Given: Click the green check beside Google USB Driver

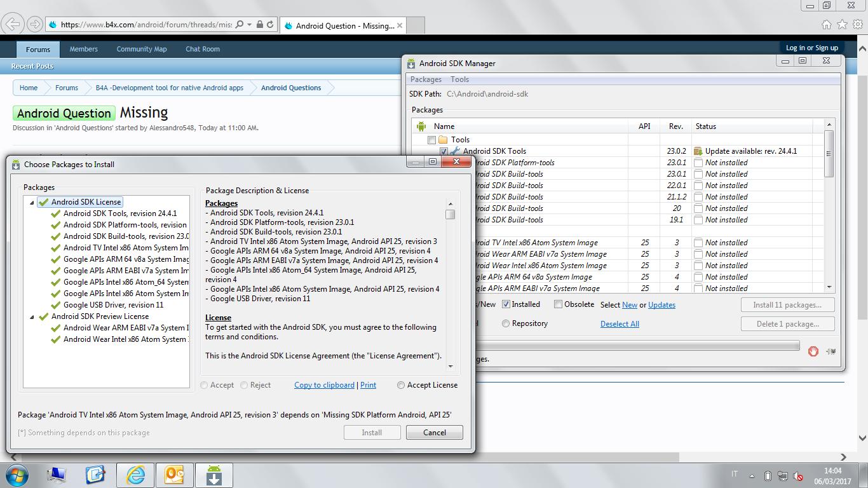Looking at the screenshot, I should coord(55,305).
